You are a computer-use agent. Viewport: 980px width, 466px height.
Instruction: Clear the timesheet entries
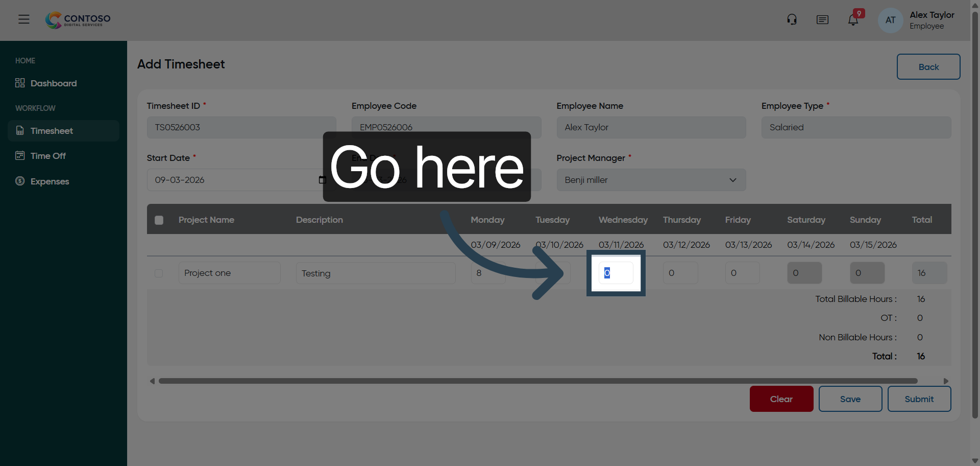[781, 399]
